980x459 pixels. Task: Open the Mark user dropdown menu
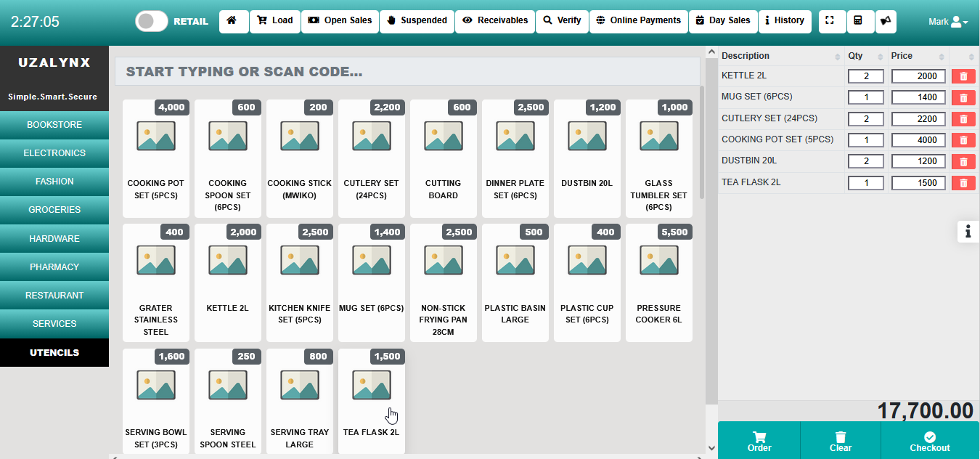pos(948,22)
